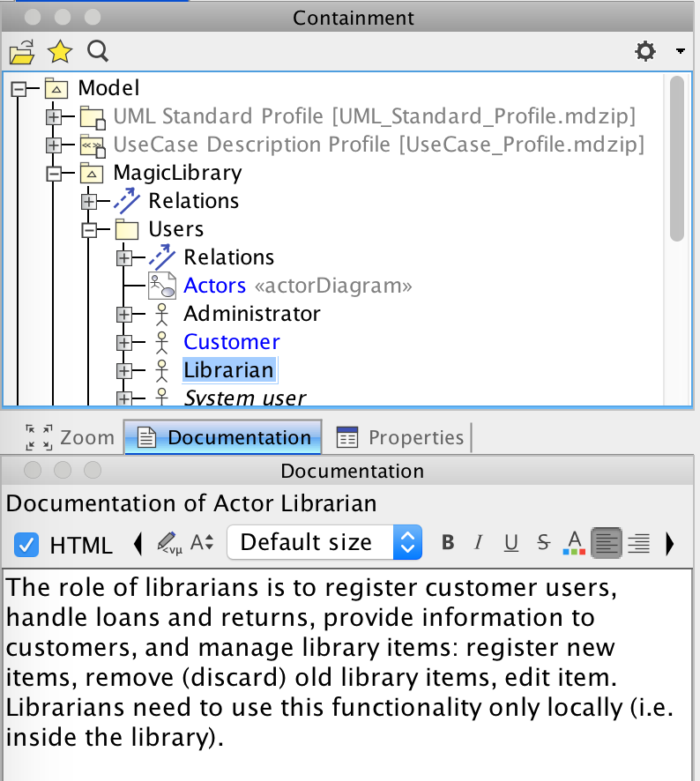Image resolution: width=700 pixels, height=781 pixels.
Task: Open the font color picker
Action: point(574,543)
